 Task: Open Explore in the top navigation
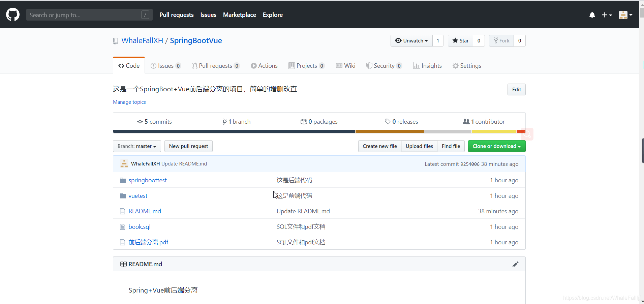pyautogui.click(x=273, y=15)
